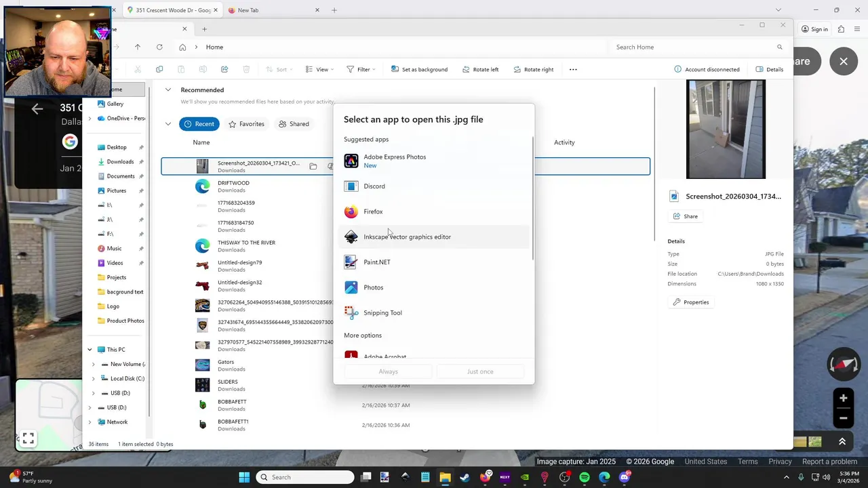Switch to the Shared tab
Viewport: 868px width, 488px height.
(294, 124)
